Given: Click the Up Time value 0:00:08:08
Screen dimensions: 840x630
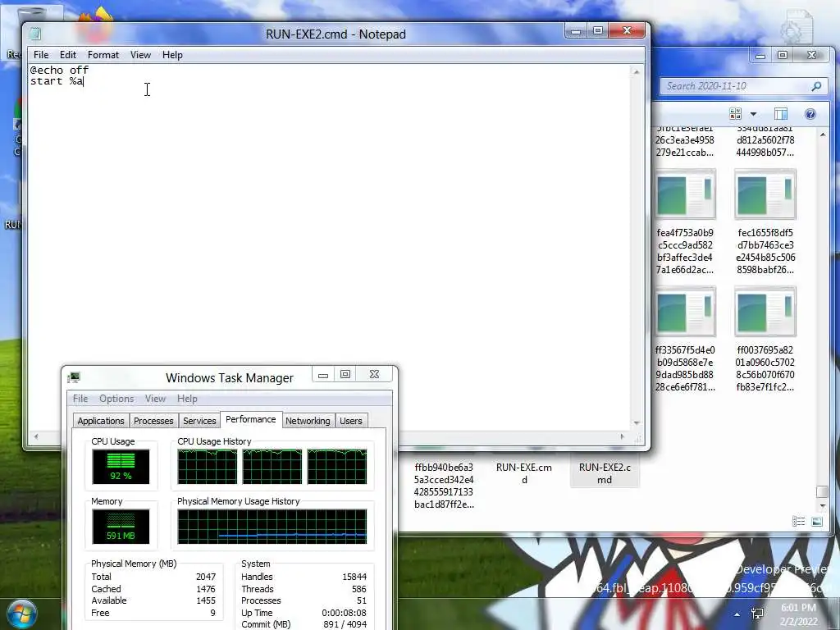Looking at the screenshot, I should click(344, 613).
